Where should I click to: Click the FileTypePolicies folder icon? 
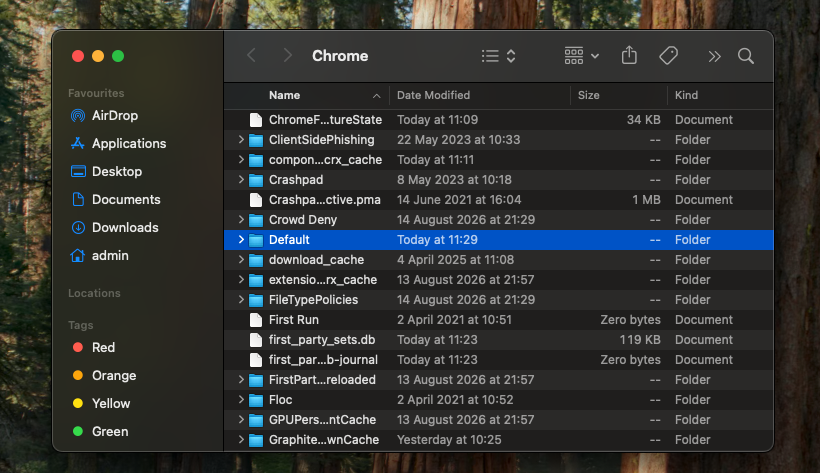(256, 300)
